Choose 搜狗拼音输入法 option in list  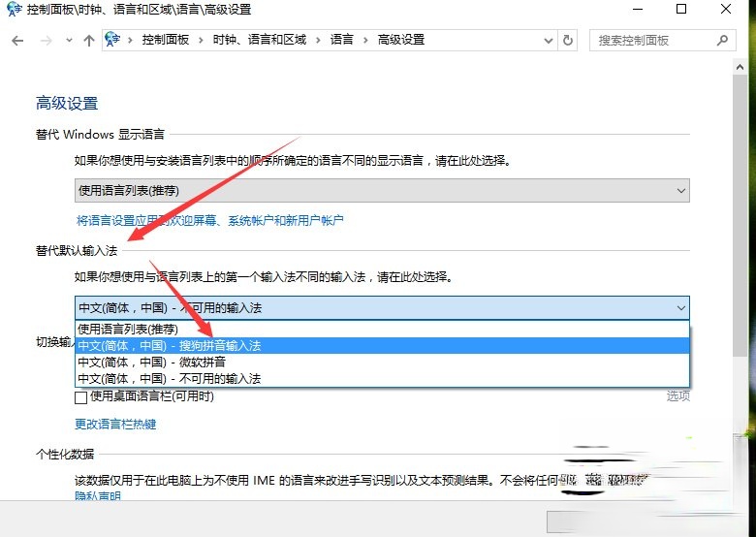[382, 346]
